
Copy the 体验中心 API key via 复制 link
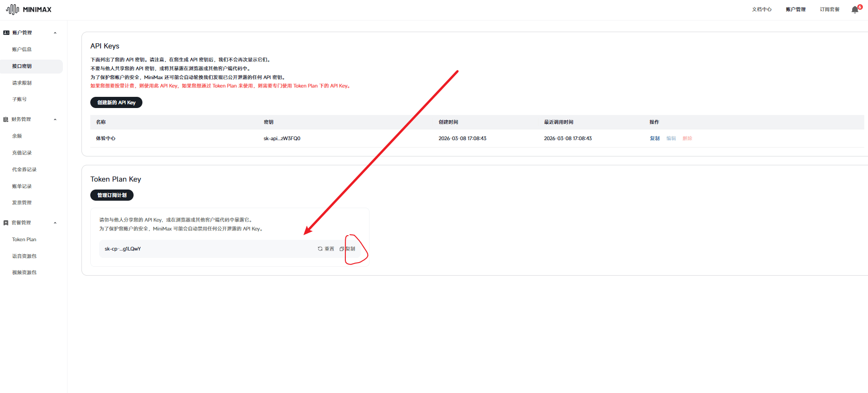tap(654, 138)
